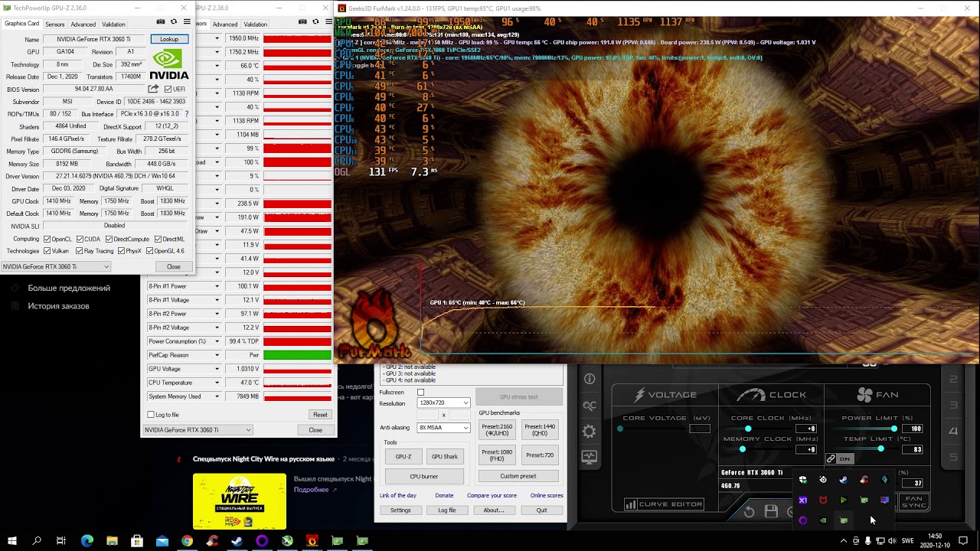Expand 8-Pin #1 Power sensor dropdown

click(x=217, y=286)
